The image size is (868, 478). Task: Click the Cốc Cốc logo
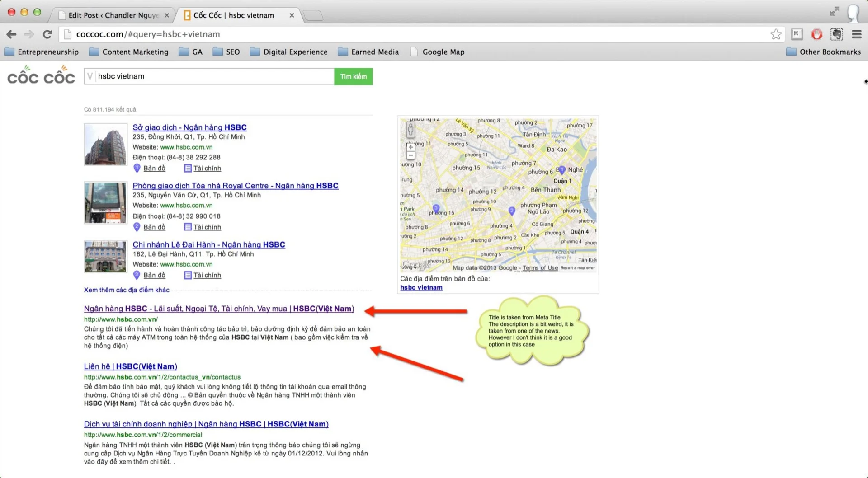pos(41,76)
